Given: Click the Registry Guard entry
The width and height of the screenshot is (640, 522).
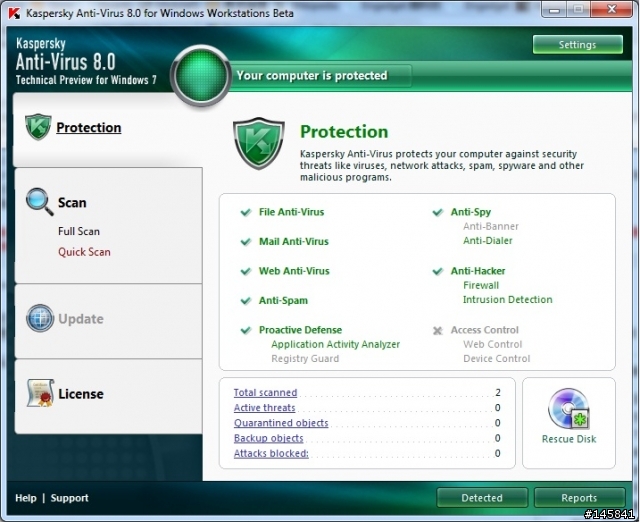Looking at the screenshot, I should tap(305, 359).
